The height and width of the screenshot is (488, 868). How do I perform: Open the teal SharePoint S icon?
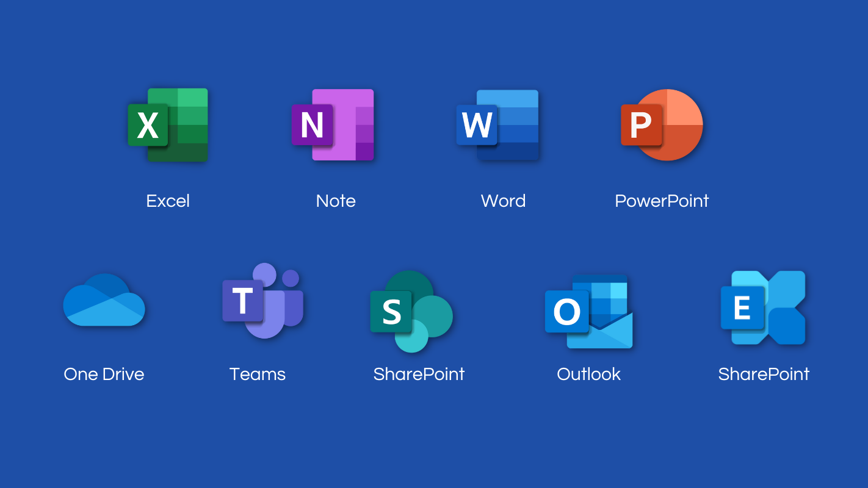click(x=412, y=312)
